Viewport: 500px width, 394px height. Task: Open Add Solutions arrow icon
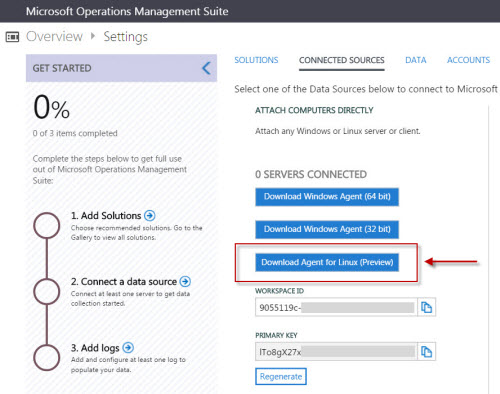(150, 216)
